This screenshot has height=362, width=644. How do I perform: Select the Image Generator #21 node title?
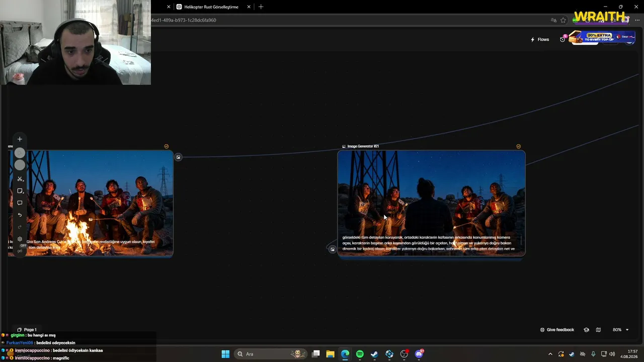pyautogui.click(x=363, y=146)
